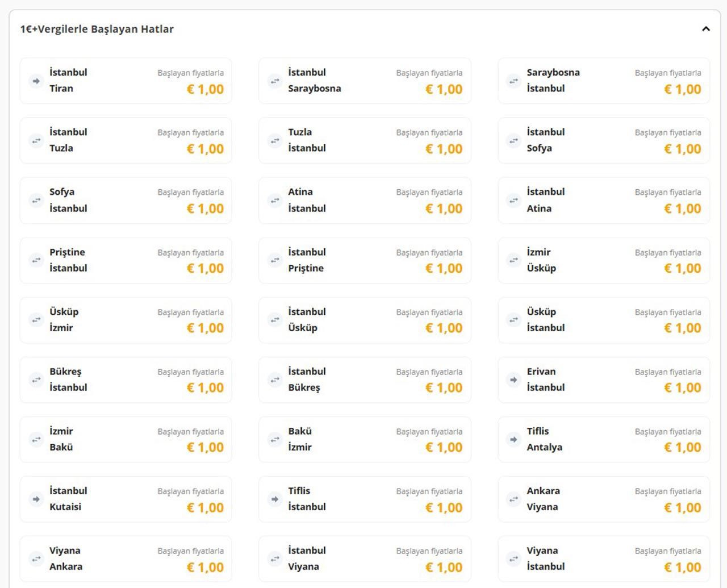727x588 pixels.
Task: Click the one-way arrow icon for Tiflis–İstanbul
Action: click(275, 499)
